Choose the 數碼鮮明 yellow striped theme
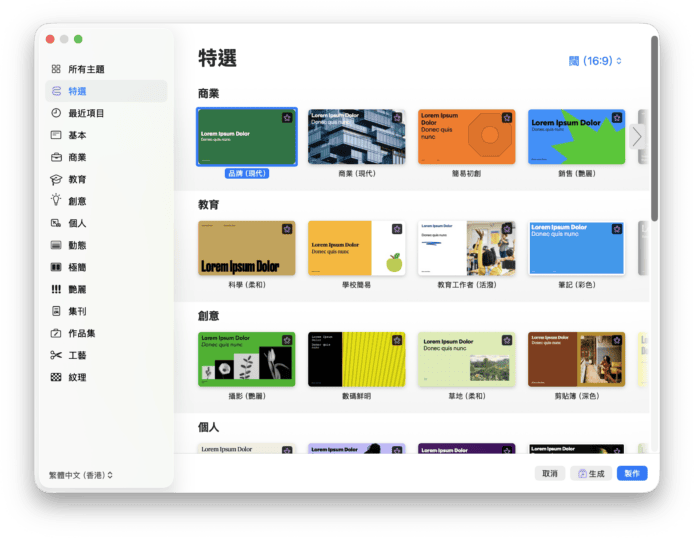Viewport: 694px width, 538px height. (357, 359)
